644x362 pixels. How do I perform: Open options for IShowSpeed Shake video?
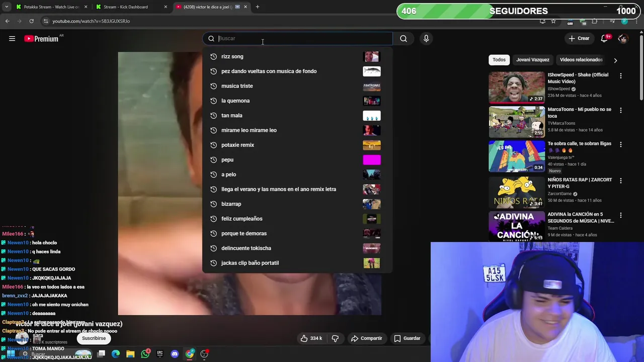(x=620, y=76)
